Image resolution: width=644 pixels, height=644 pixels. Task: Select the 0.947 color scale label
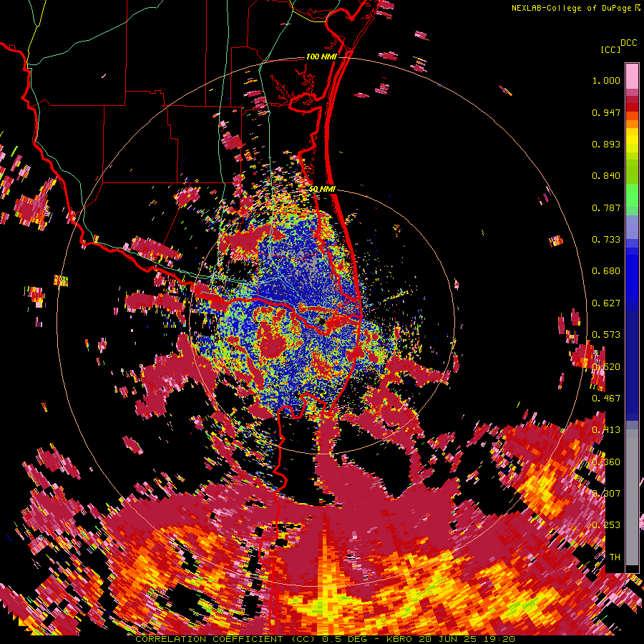606,112
